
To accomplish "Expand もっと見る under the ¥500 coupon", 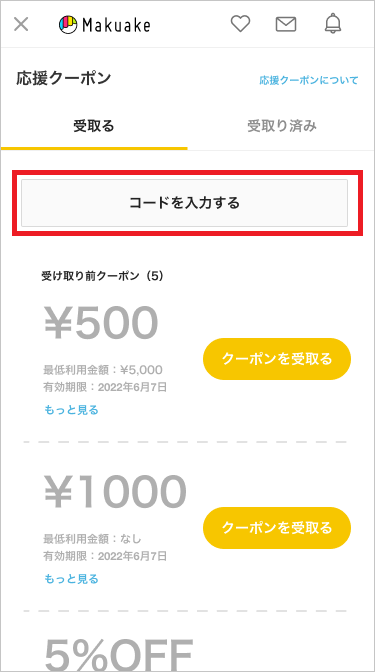I will pyautogui.click(x=71, y=410).
